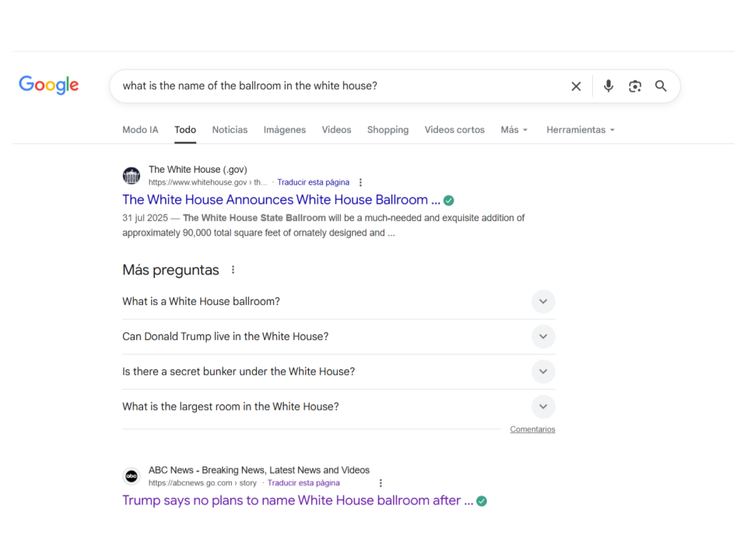Clear the search box with X icon

point(576,86)
